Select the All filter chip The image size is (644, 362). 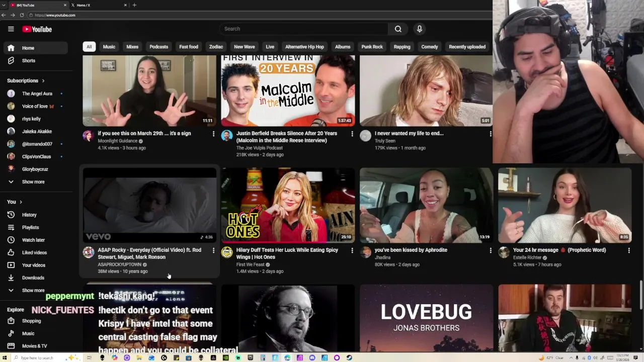[89, 47]
